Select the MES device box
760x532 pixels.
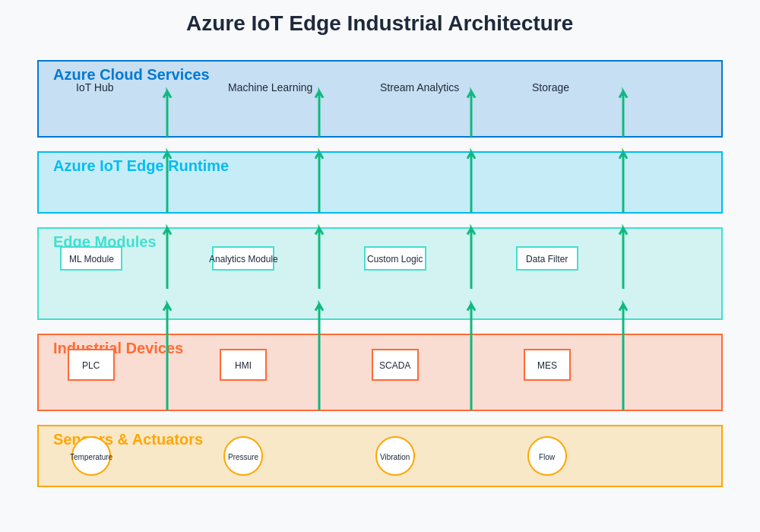[547, 365]
